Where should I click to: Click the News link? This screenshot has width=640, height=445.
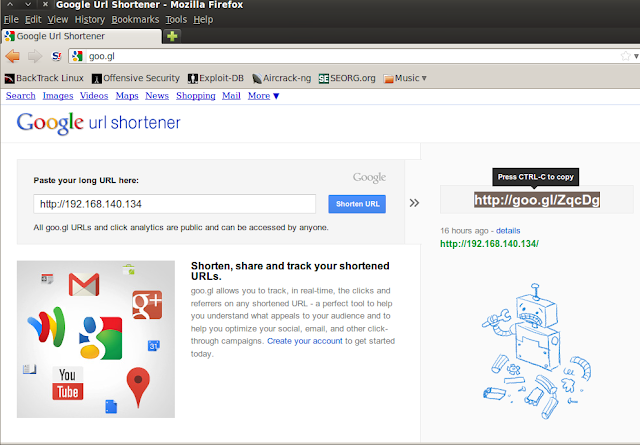tap(157, 96)
